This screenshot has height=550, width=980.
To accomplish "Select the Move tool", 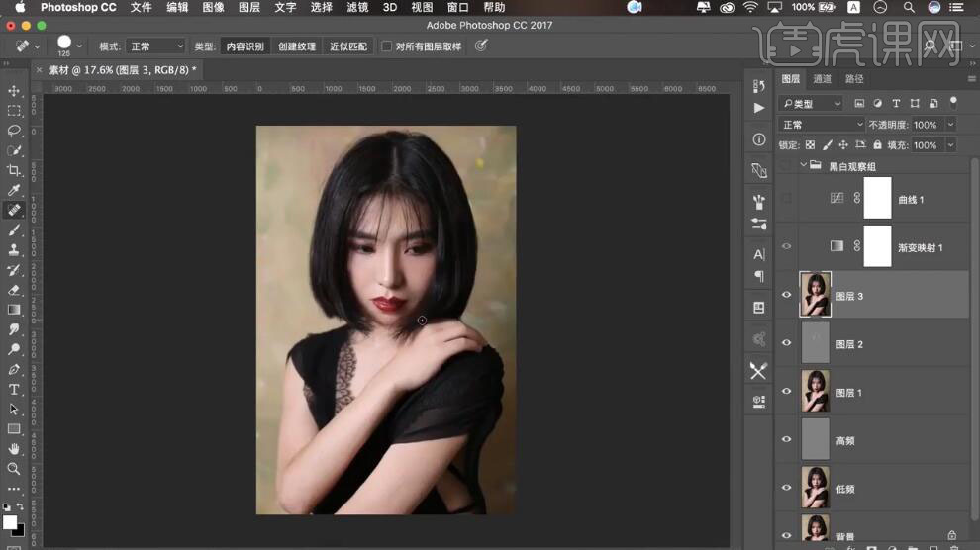I will point(14,91).
